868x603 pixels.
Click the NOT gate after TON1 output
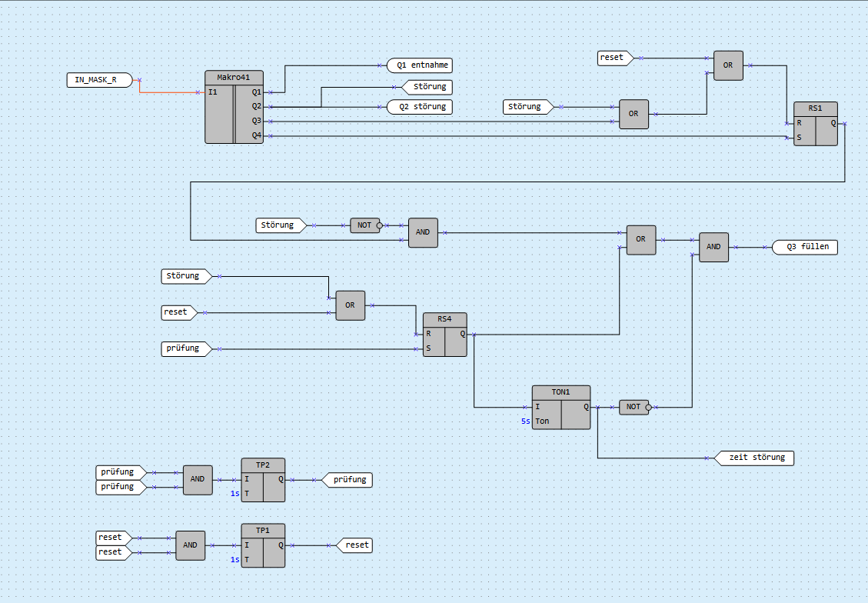(633, 407)
